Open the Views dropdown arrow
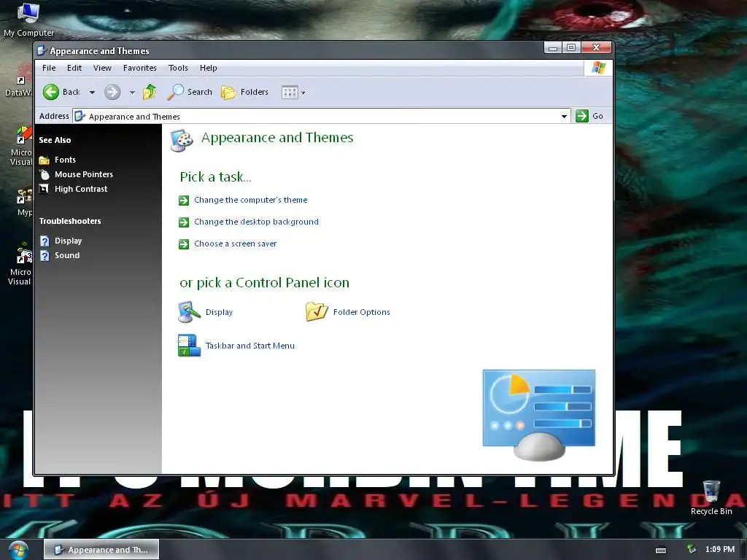This screenshot has height=560, width=747. [x=303, y=93]
